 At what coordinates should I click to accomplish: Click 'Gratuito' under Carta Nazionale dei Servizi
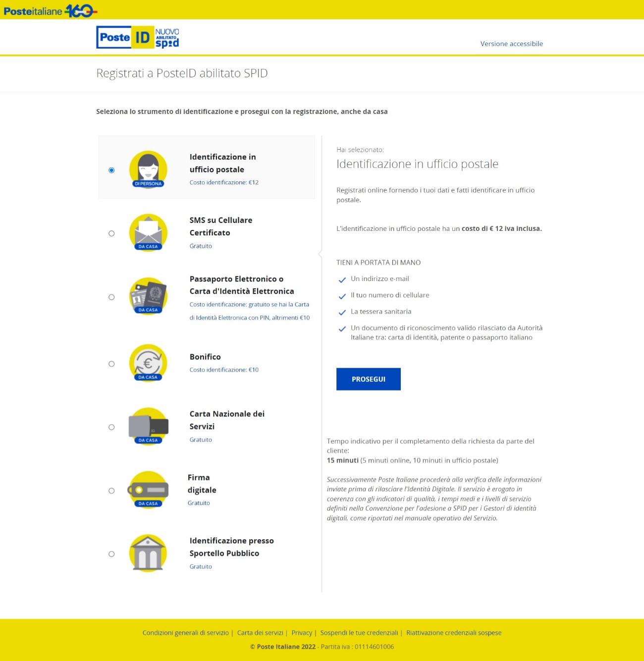[x=201, y=440]
